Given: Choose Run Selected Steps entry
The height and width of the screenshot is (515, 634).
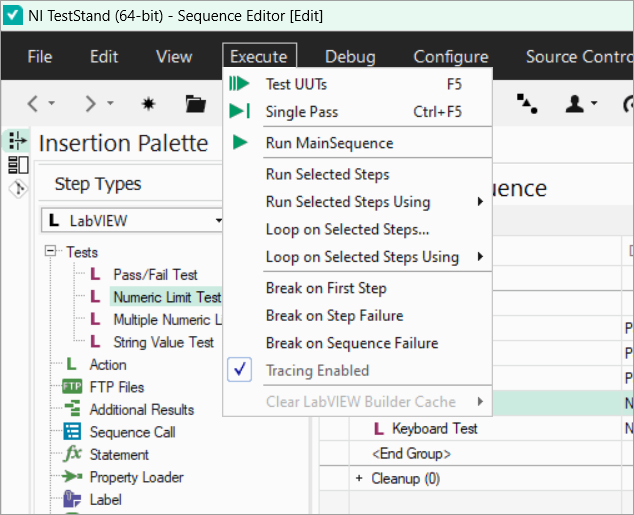Looking at the screenshot, I should (x=357, y=174).
